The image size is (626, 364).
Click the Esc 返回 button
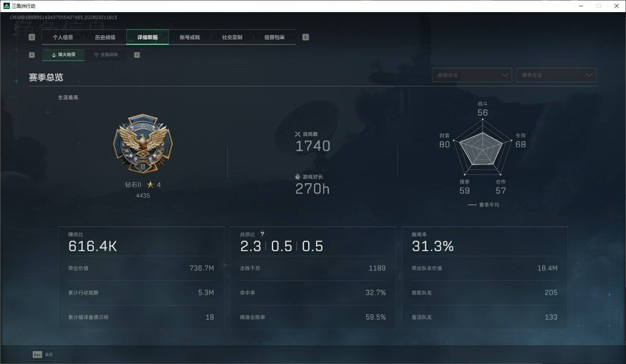pos(43,354)
